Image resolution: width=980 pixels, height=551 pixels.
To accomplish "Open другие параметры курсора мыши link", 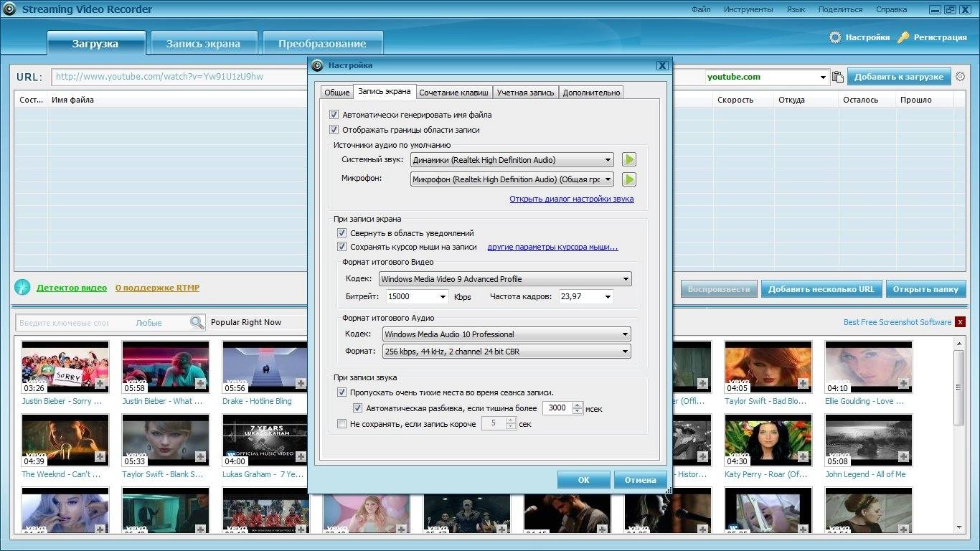I will (552, 247).
